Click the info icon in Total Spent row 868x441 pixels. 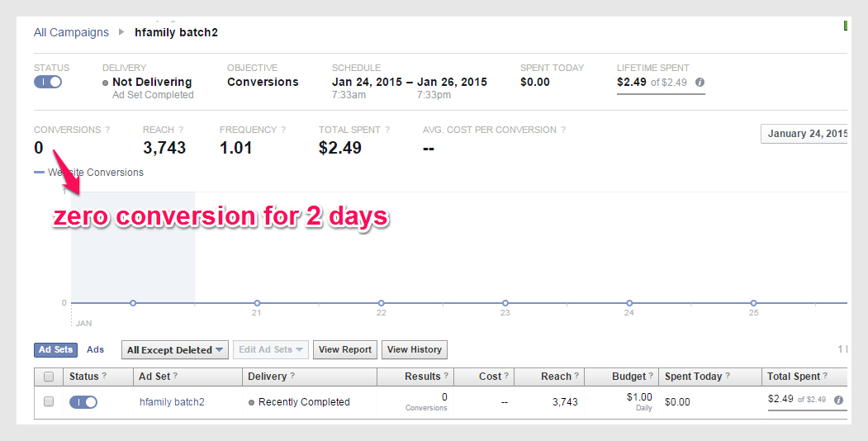pos(838,401)
